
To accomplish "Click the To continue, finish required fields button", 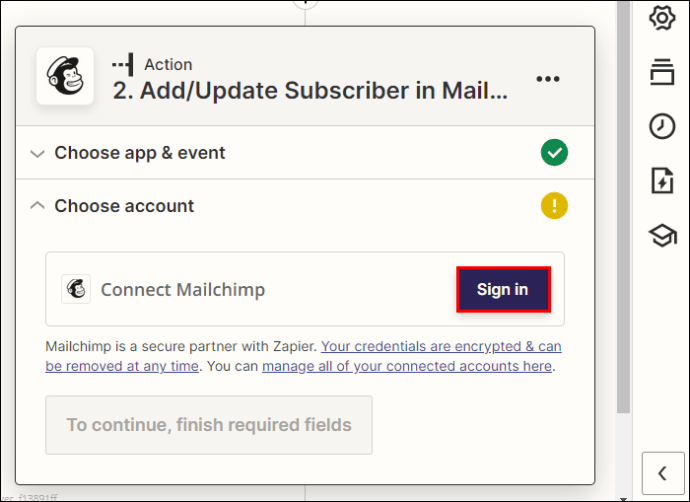I will [209, 425].
